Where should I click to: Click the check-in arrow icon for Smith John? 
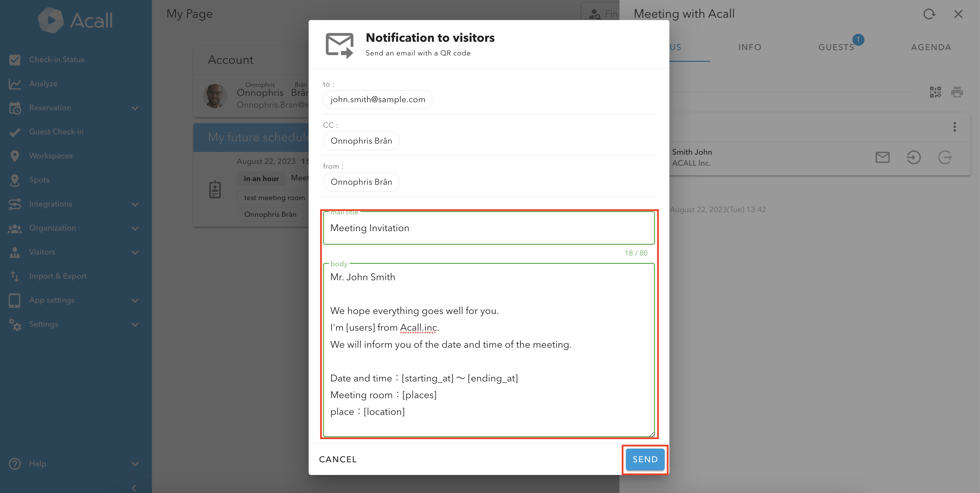pos(914,157)
